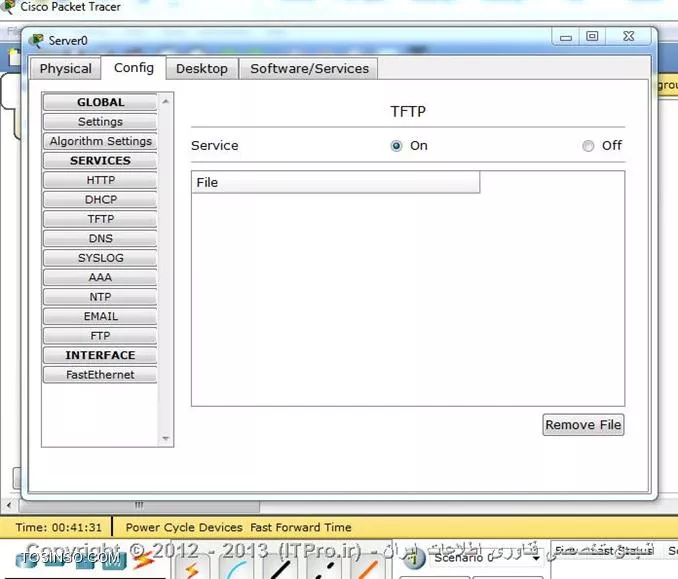Open the AAA service configuration

[x=100, y=278]
